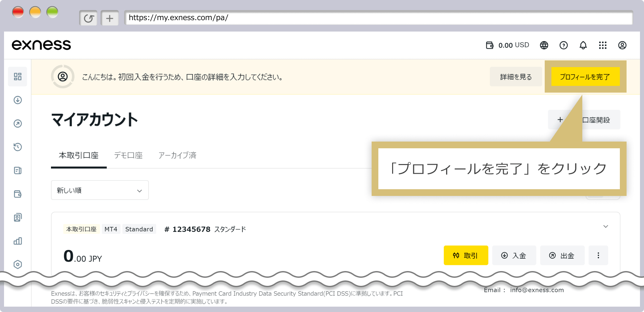Open the three-dot menu for account 12345678
644x312 pixels.
click(x=598, y=255)
